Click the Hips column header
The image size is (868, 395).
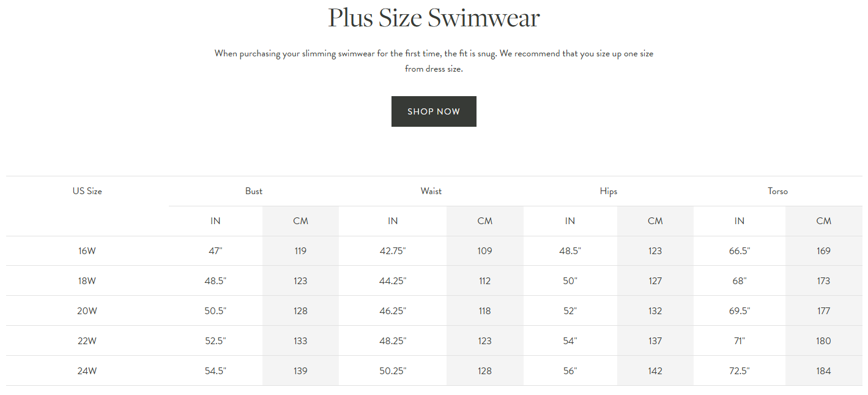tap(609, 190)
